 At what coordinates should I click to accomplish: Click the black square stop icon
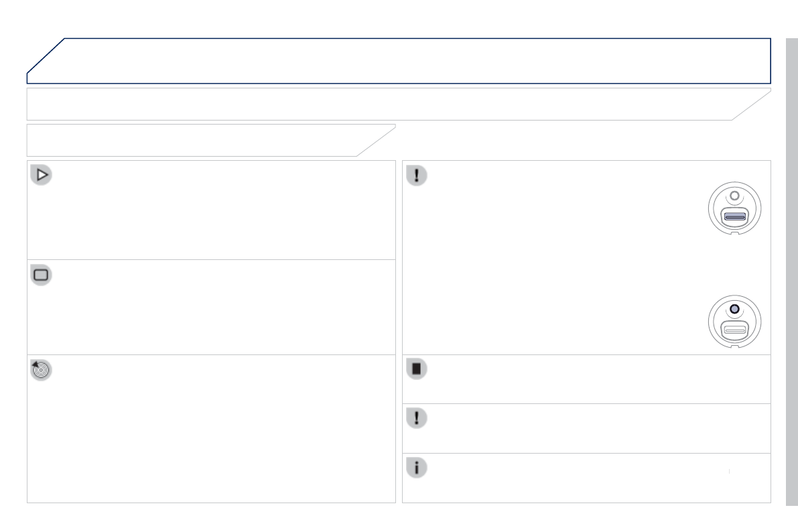(417, 369)
